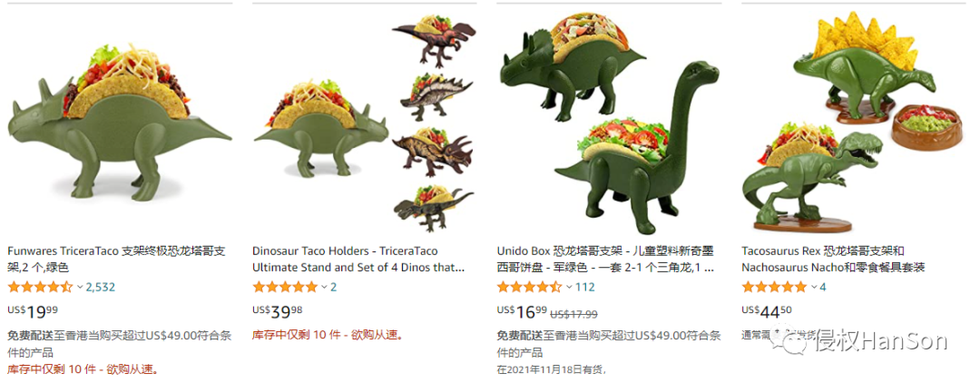
Task: Expand rating chevron next to 2,532 reviews
Action: 80,287
